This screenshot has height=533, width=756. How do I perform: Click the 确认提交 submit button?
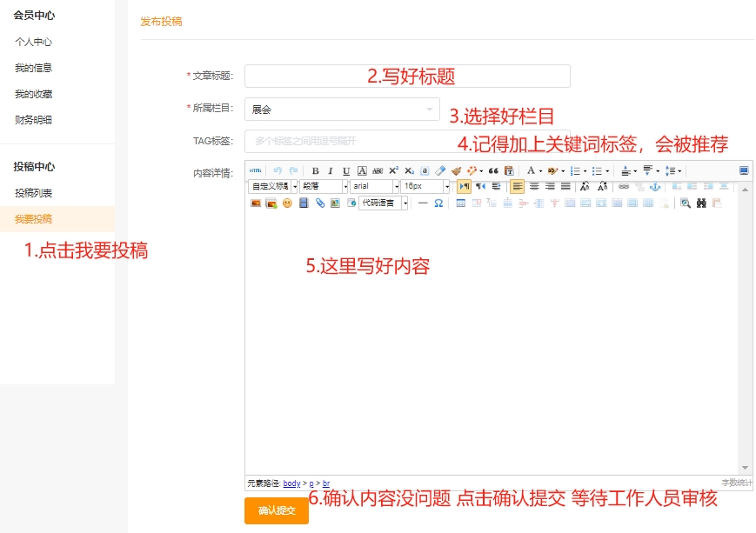277,510
